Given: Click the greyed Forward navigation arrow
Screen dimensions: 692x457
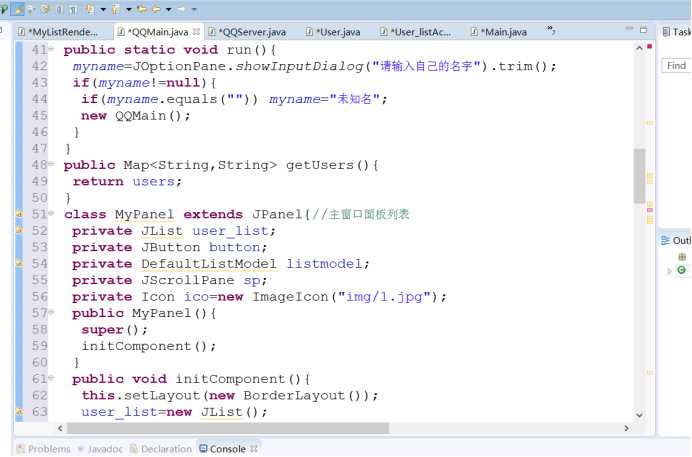Looking at the screenshot, I should click(x=181, y=9).
